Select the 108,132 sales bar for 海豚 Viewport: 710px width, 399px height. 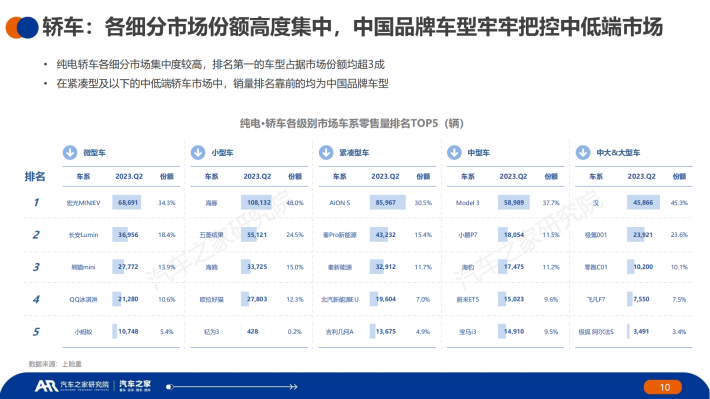(x=258, y=202)
